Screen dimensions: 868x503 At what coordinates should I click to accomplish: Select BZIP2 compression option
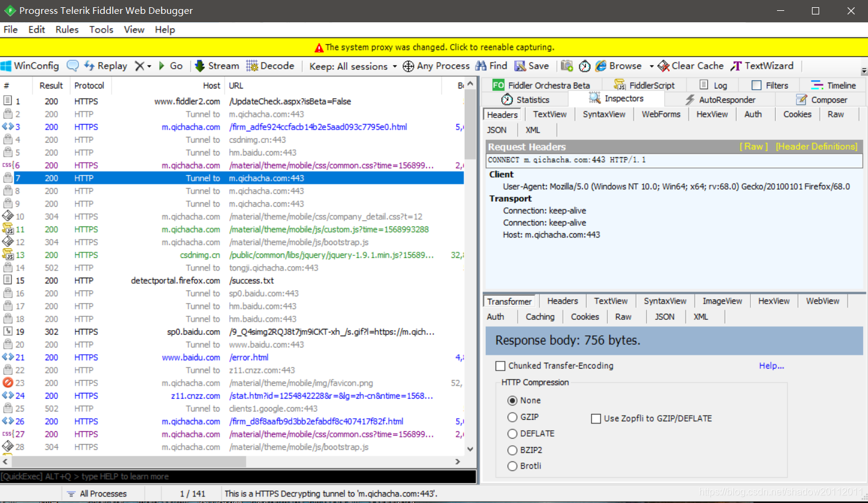click(x=512, y=449)
